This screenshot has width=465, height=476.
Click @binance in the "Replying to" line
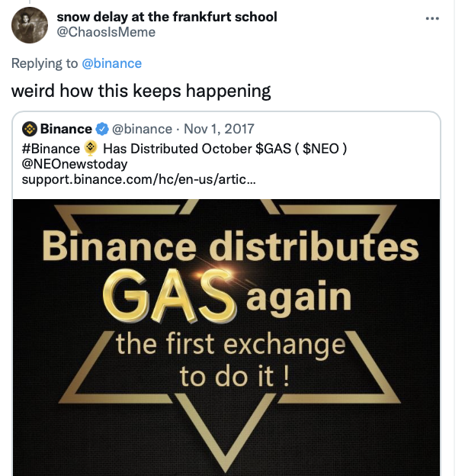[x=111, y=63]
